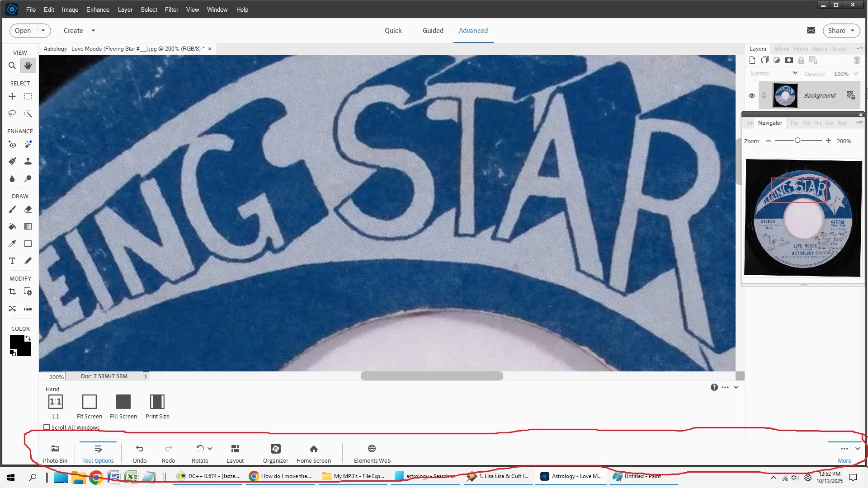868x488 pixels.
Task: Select the Clone Stamp tool
Action: [x=28, y=161]
